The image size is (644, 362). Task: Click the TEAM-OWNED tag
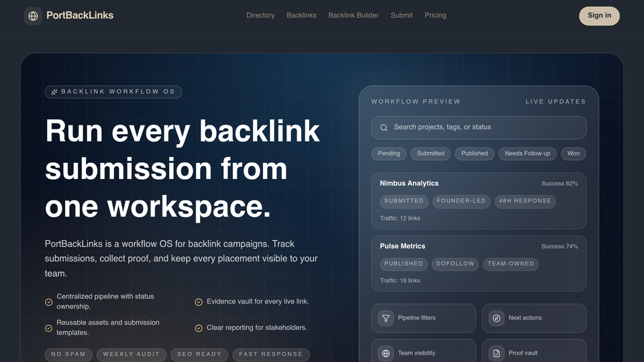tap(511, 264)
